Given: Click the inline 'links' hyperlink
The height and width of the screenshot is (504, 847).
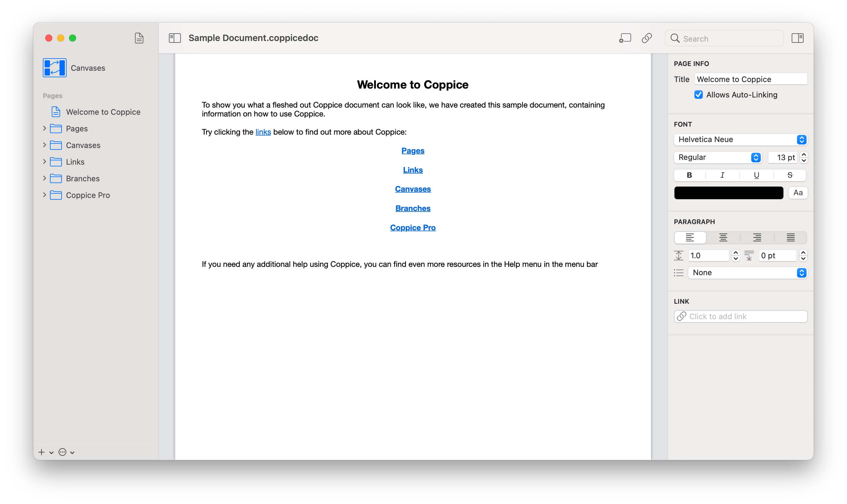Looking at the screenshot, I should pos(263,132).
